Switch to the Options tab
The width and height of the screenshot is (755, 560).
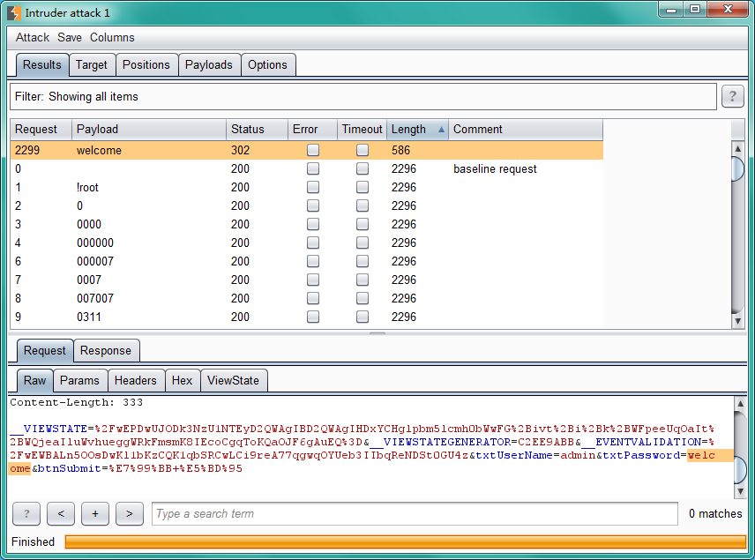267,64
